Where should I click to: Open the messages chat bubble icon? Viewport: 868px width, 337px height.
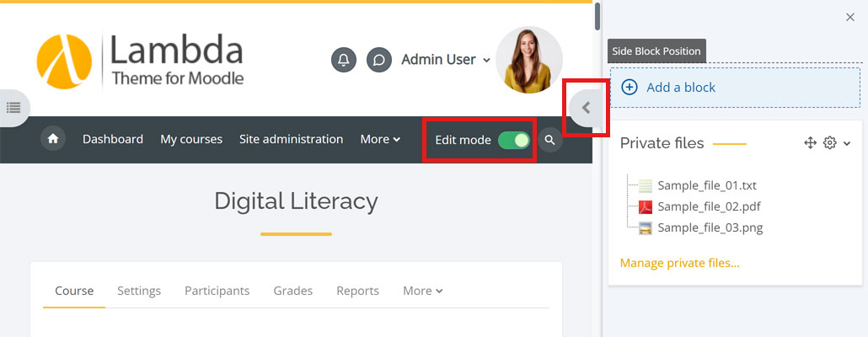click(x=379, y=61)
